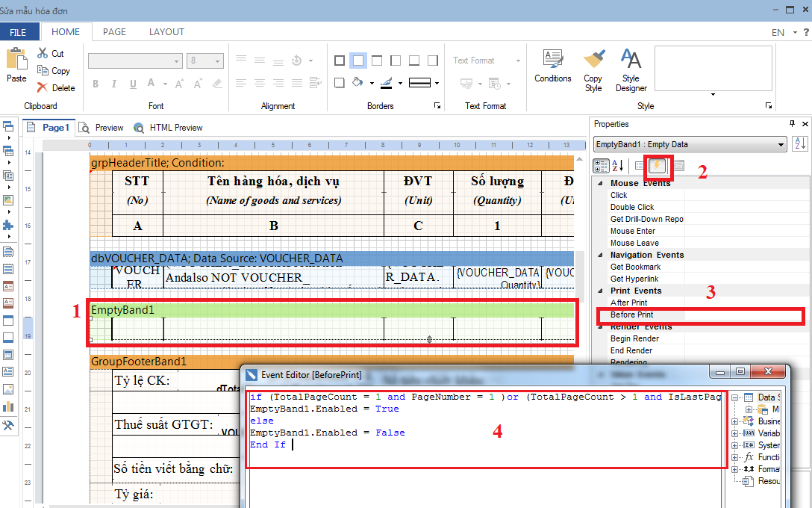The height and width of the screenshot is (508, 812).
Task: Open the border color pen dropdown
Action: click(400, 83)
